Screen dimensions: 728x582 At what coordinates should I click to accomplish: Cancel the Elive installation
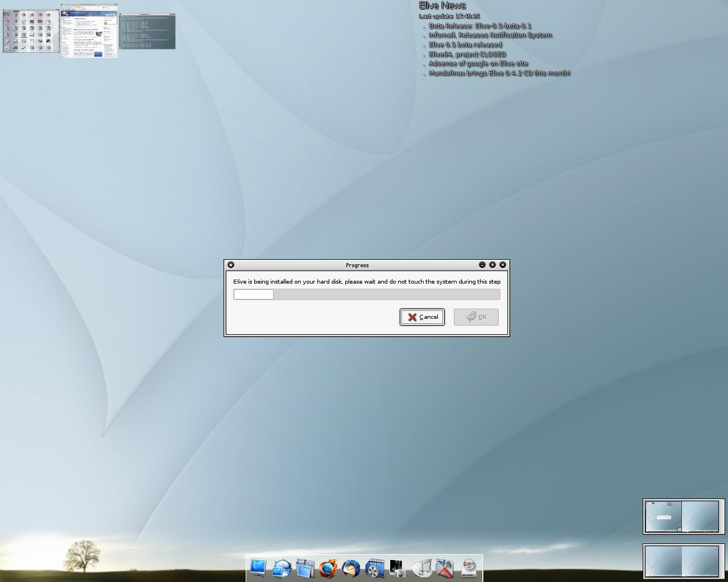pos(422,317)
